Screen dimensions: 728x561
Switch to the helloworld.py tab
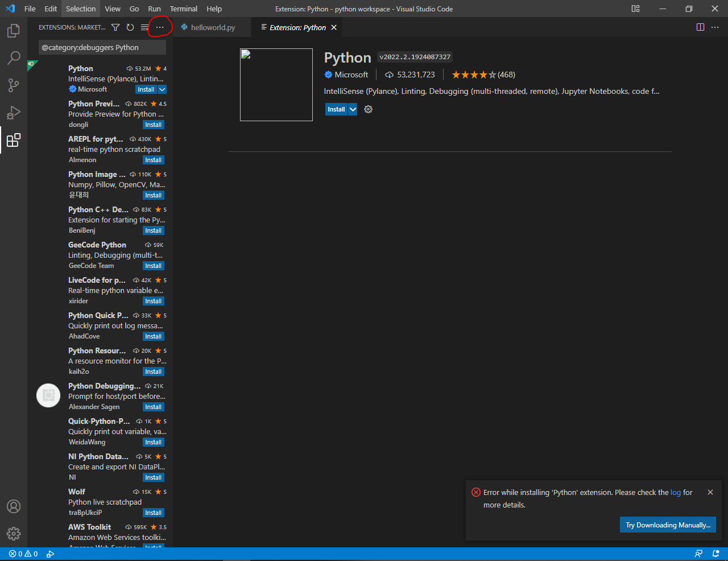pos(212,27)
